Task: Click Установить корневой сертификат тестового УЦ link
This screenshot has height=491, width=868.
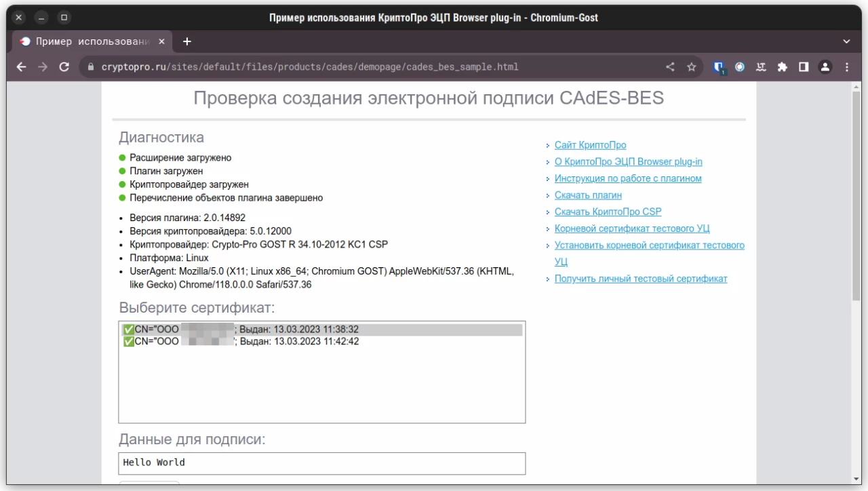Action: pos(649,253)
